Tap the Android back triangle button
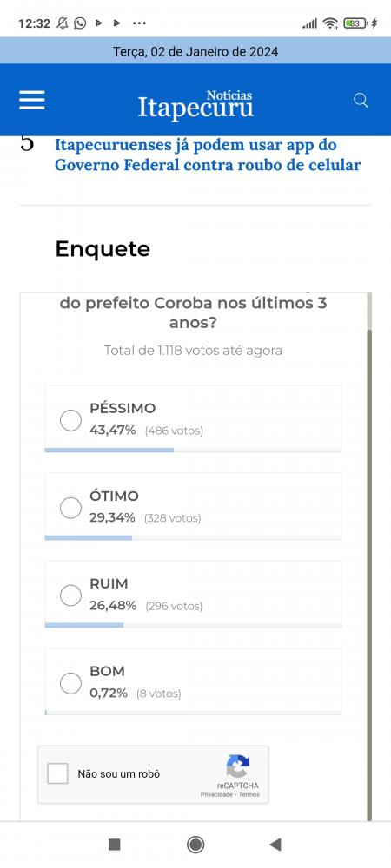Screen dimensions: 391x868 point(275,845)
